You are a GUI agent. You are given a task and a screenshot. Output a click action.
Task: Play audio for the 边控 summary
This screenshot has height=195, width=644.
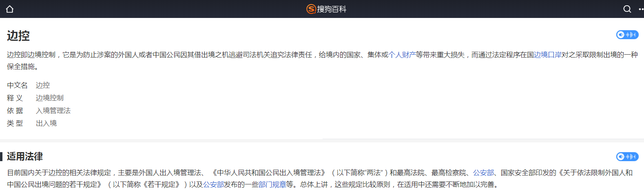point(627,35)
